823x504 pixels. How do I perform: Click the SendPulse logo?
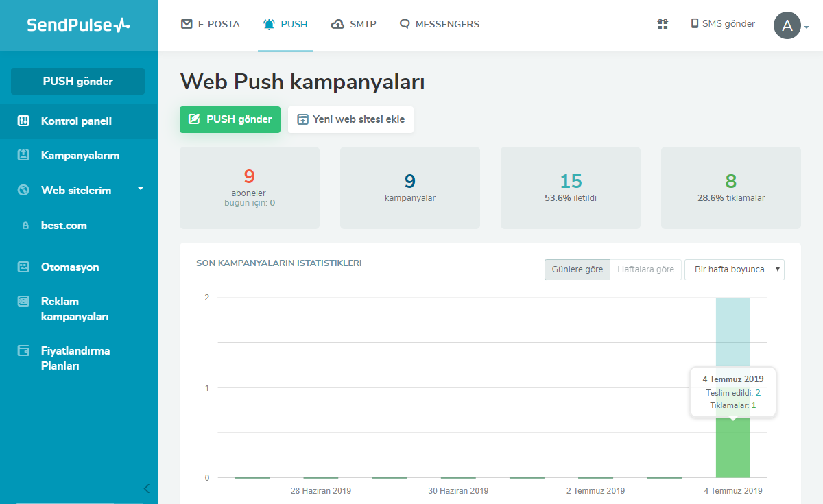78,25
